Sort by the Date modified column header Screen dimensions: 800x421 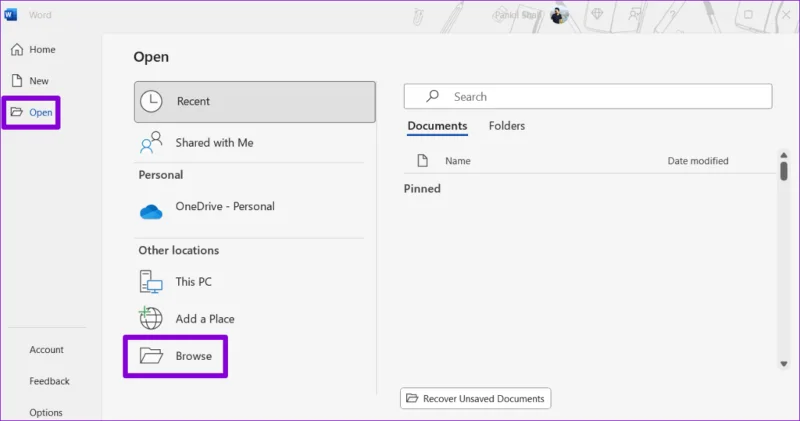[x=698, y=161]
